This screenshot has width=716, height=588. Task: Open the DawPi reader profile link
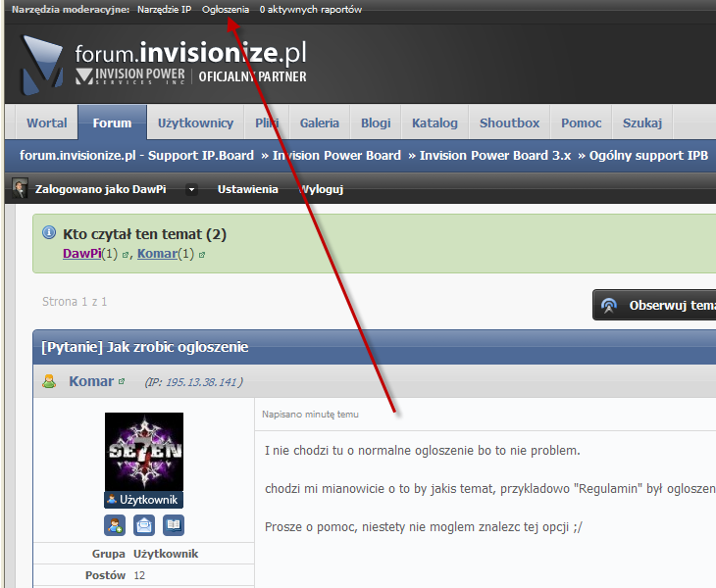pos(82,254)
